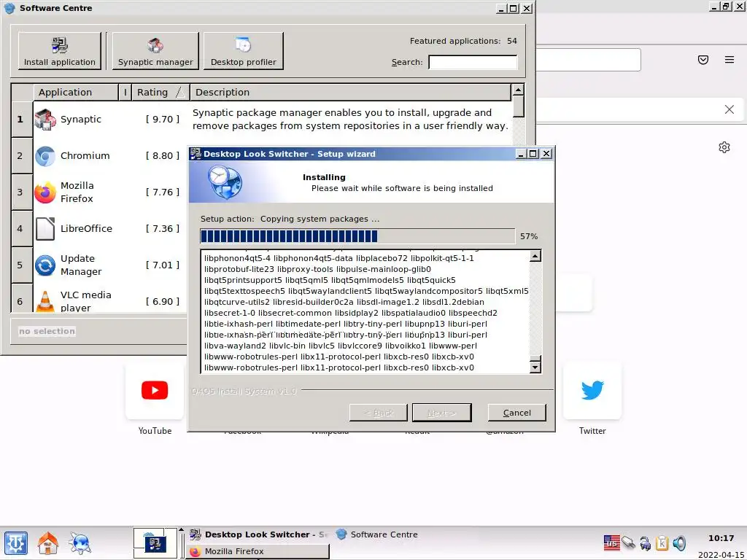Select the LibreOffice document icon
This screenshot has height=560, width=747.
[x=45, y=228]
